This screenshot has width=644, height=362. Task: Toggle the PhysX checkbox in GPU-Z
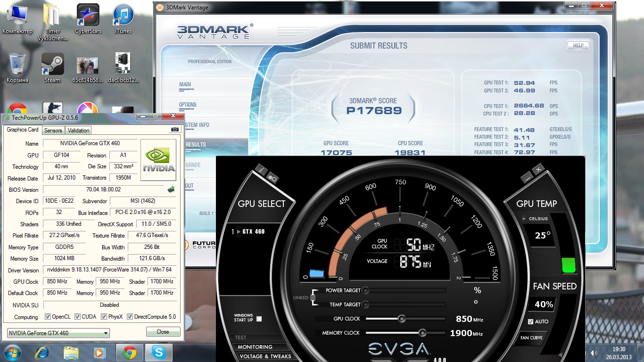coord(104,317)
